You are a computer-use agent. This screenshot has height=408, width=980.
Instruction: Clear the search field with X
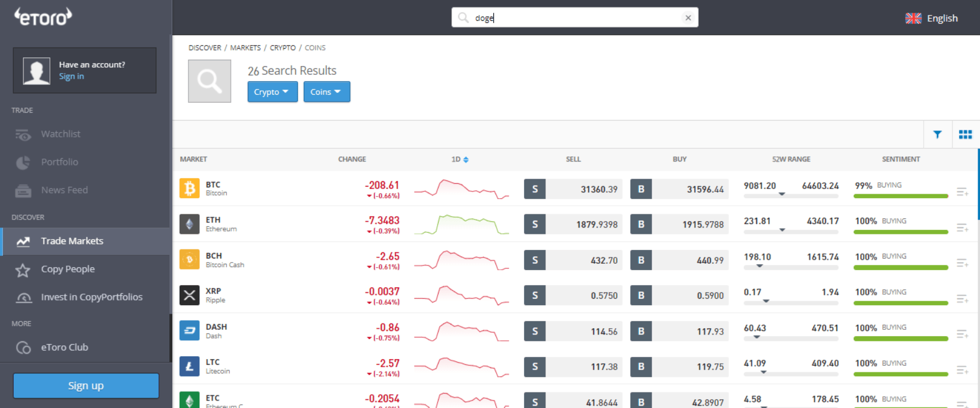(x=688, y=18)
